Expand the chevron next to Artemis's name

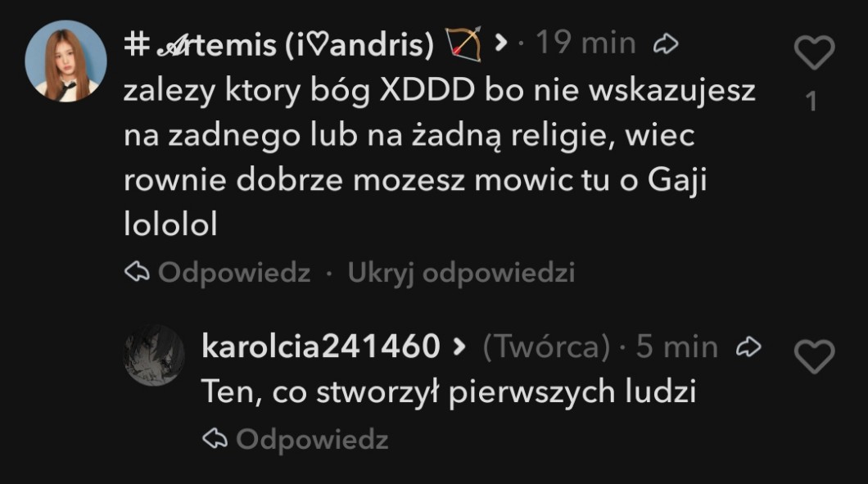(500, 43)
